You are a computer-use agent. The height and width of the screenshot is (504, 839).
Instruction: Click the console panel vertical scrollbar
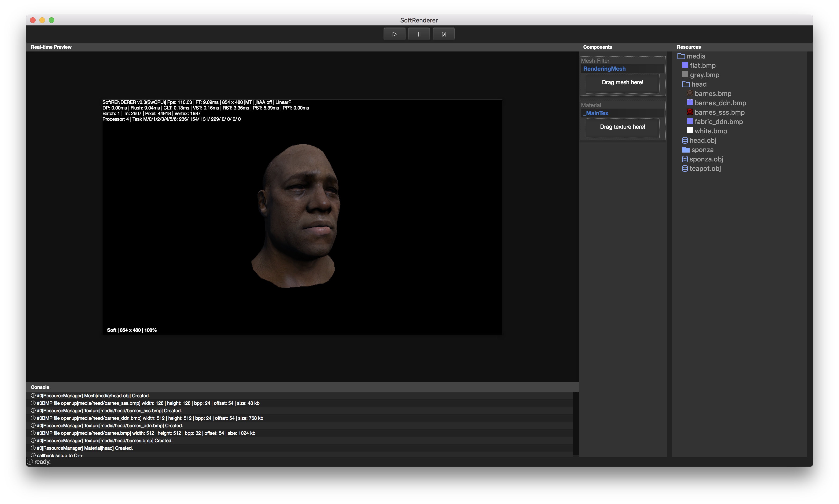[x=575, y=423]
